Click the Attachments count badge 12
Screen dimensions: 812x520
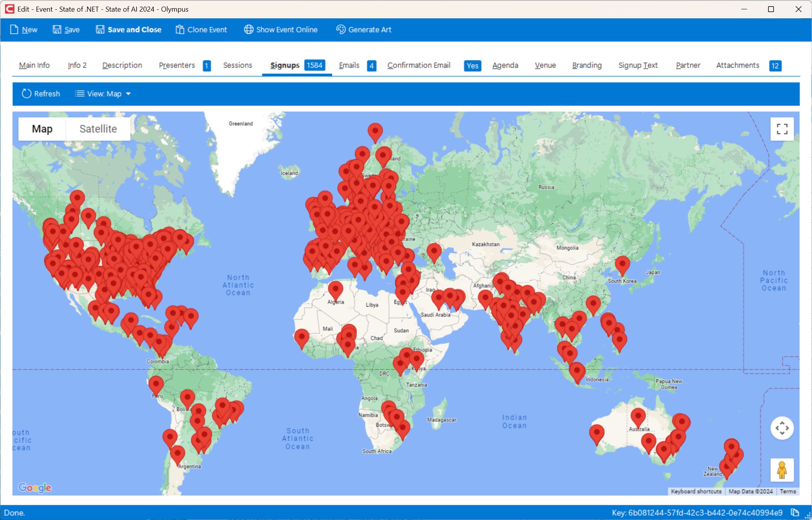[775, 66]
